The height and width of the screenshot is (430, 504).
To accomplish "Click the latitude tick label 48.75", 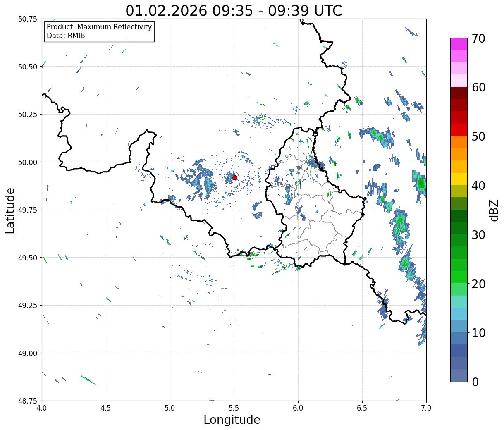I will point(28,401).
